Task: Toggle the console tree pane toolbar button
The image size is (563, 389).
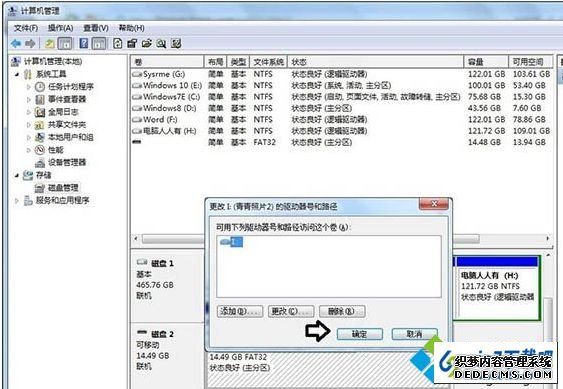Action: coord(65,43)
